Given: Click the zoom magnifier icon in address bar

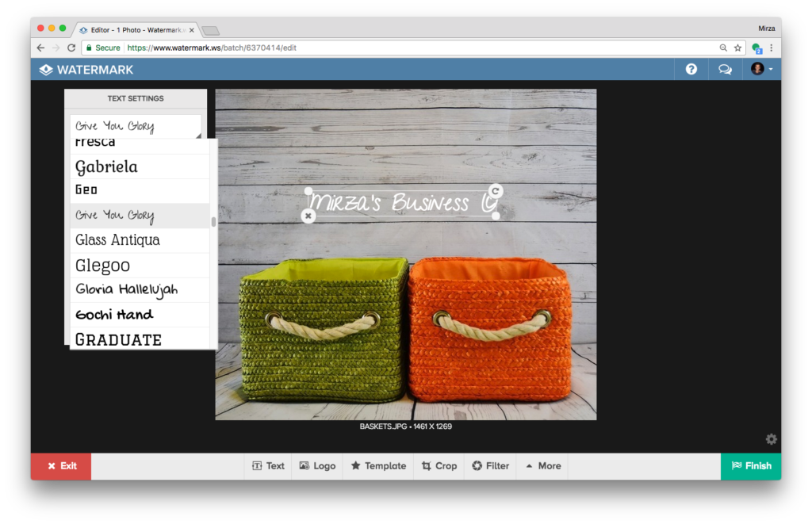Looking at the screenshot, I should (x=723, y=48).
